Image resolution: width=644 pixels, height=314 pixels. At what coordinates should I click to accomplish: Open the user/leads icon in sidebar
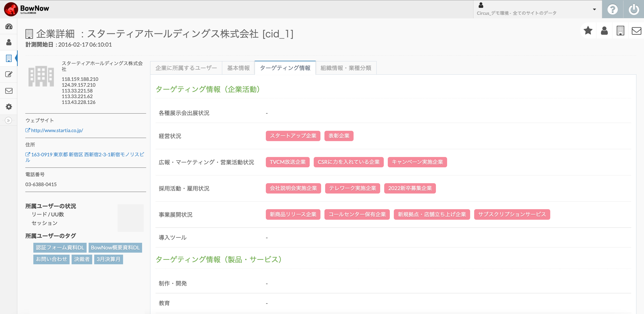pyautogui.click(x=9, y=42)
